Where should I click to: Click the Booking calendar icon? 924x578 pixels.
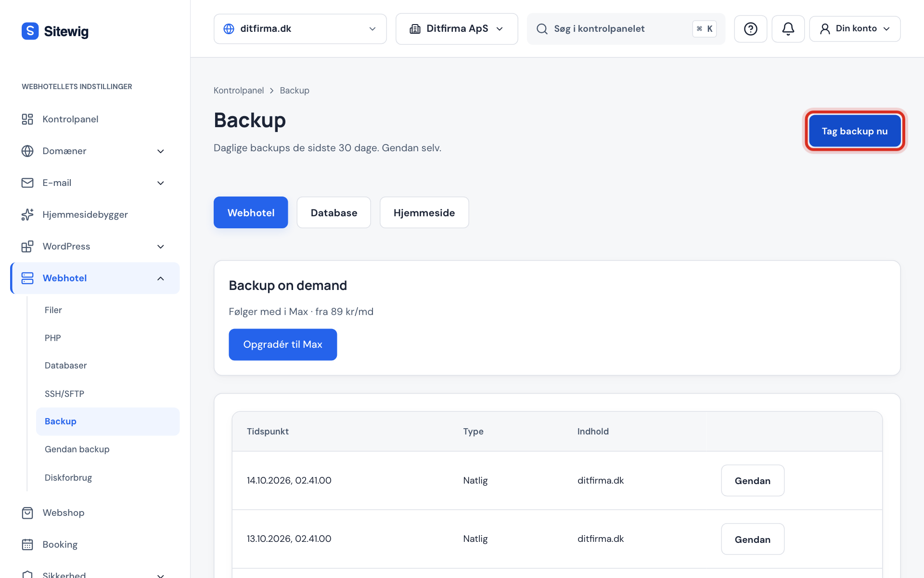coord(27,544)
